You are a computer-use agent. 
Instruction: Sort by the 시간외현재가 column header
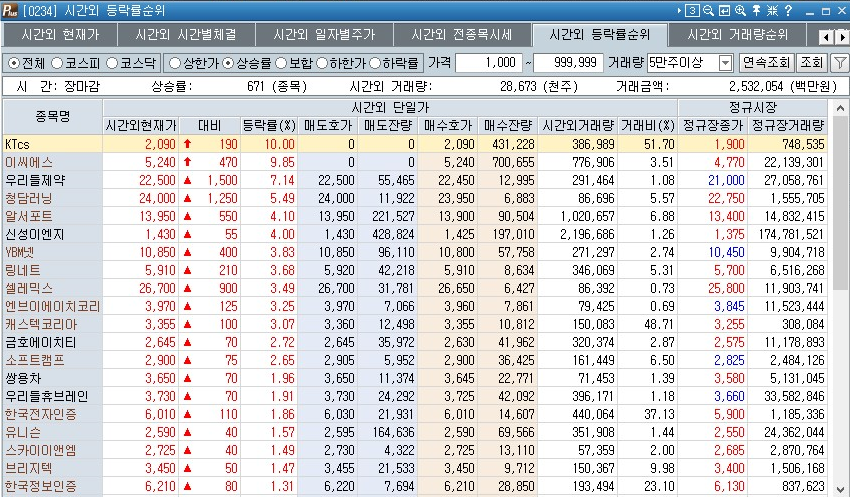[141, 126]
